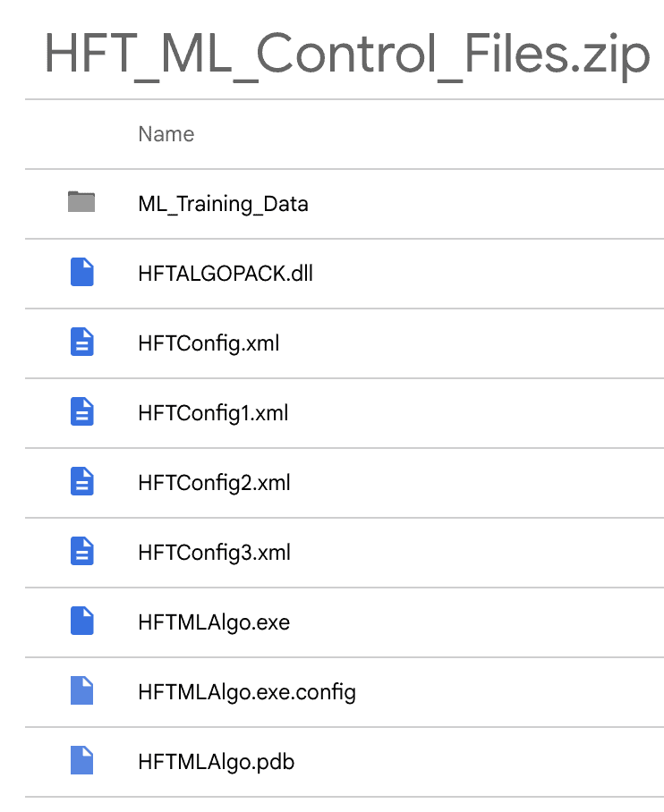Select the HFTMLAlgo.pdb file name
This screenshot has width=664, height=812.
[216, 762]
